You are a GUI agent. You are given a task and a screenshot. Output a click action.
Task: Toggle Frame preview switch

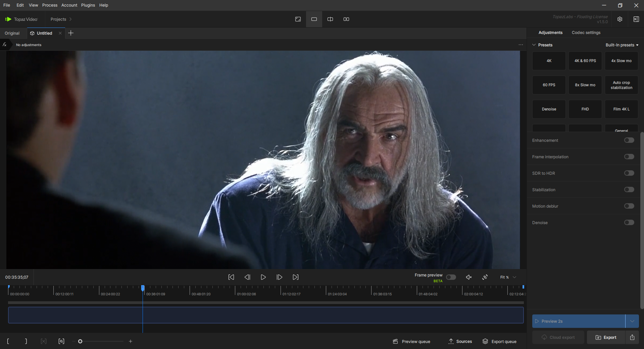click(x=451, y=277)
